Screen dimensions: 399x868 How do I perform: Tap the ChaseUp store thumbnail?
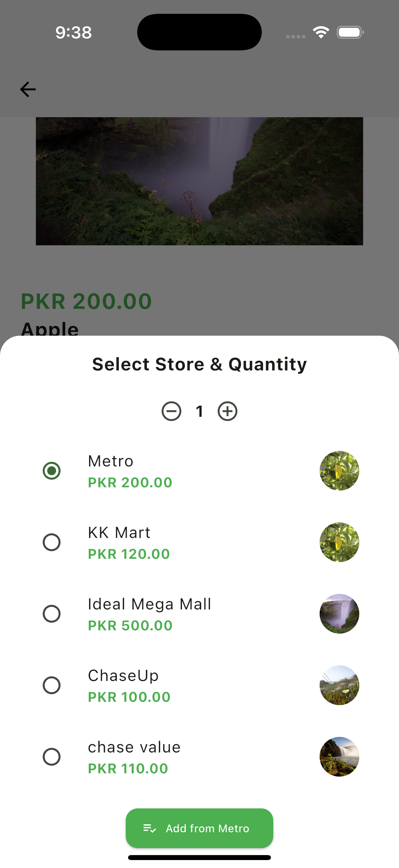339,685
